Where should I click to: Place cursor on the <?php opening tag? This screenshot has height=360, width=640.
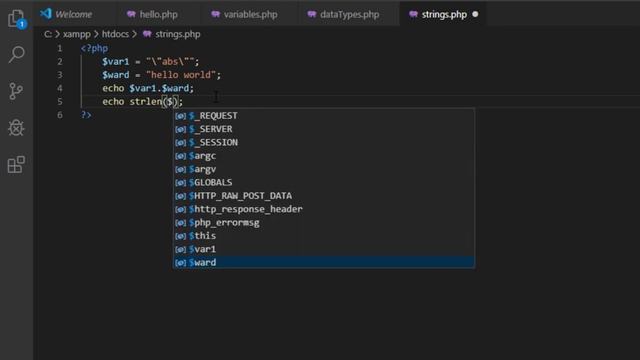94,48
